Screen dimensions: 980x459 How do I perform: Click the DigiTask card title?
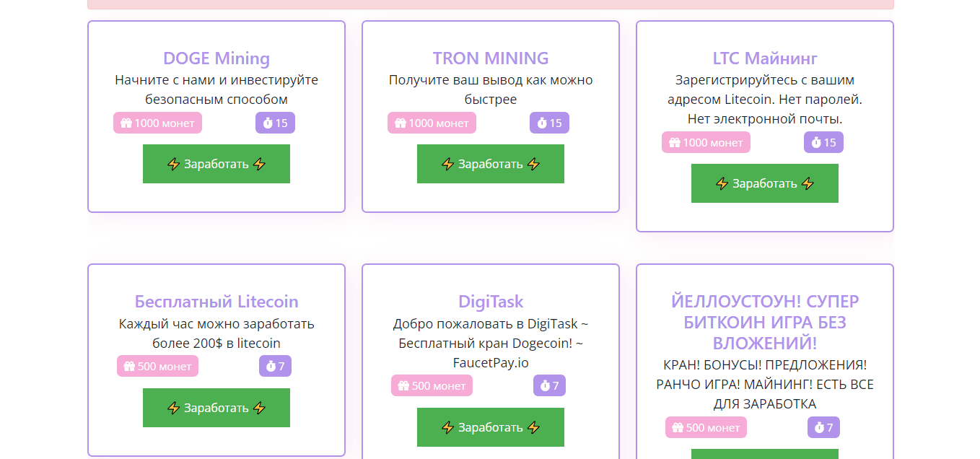click(x=491, y=302)
